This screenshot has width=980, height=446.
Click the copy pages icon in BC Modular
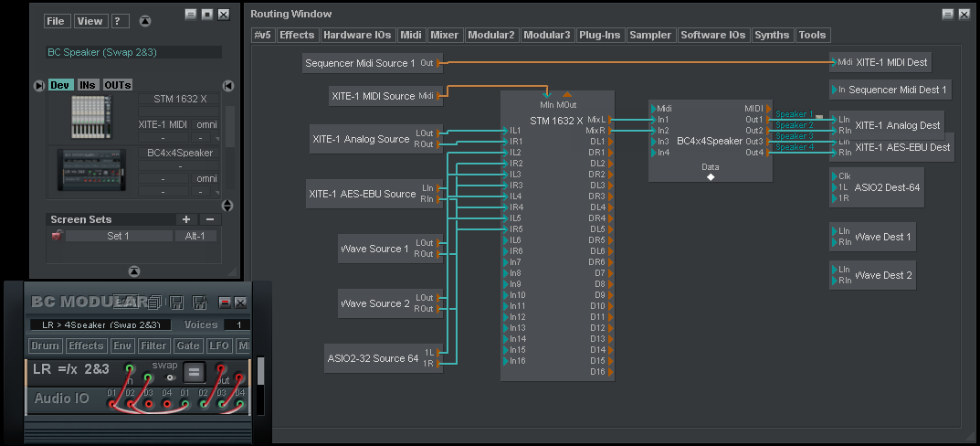[x=154, y=302]
